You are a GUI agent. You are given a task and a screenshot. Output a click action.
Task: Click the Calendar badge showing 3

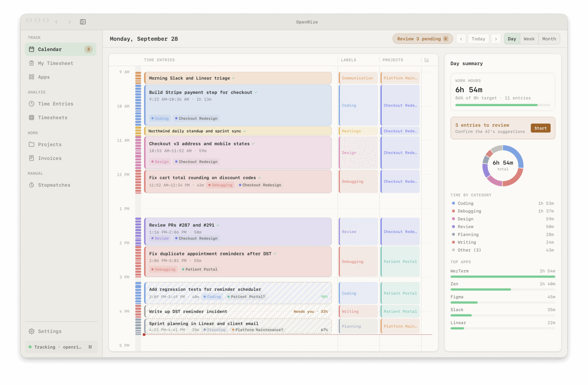coord(88,49)
